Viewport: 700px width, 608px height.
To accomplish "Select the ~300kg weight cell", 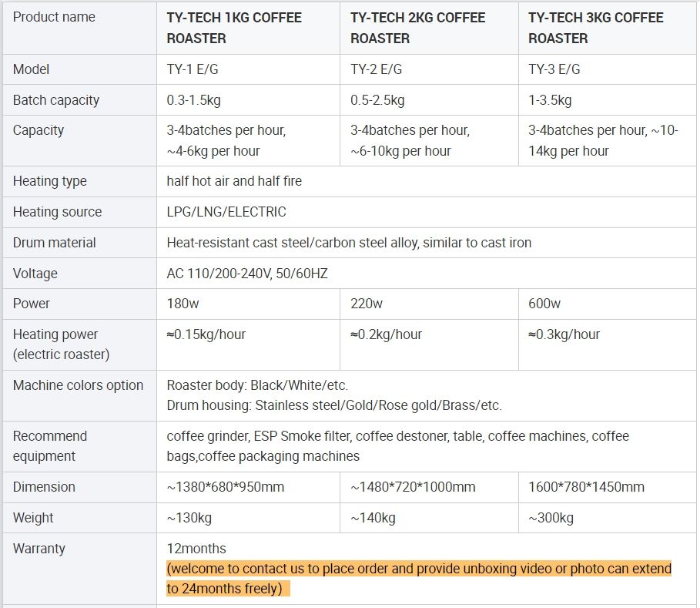I will click(551, 518).
